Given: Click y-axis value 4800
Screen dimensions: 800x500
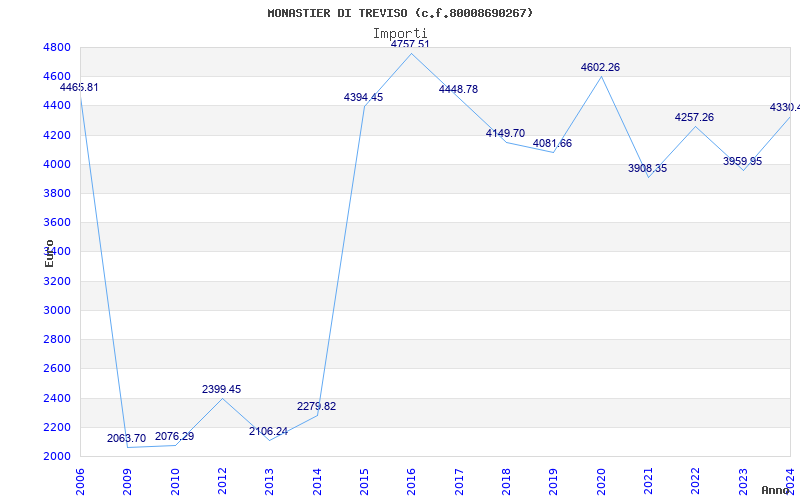Looking at the screenshot, I should pos(58,47).
